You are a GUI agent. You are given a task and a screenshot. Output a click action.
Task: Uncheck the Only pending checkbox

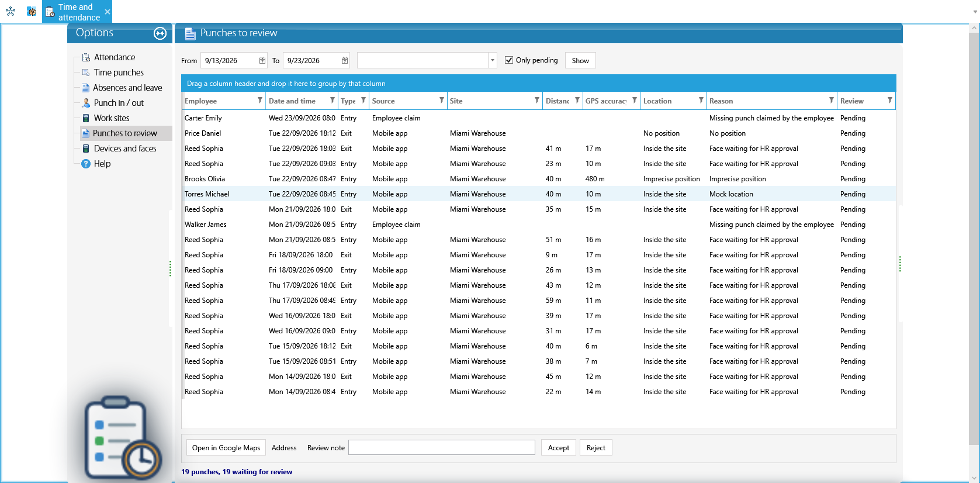pyautogui.click(x=509, y=60)
